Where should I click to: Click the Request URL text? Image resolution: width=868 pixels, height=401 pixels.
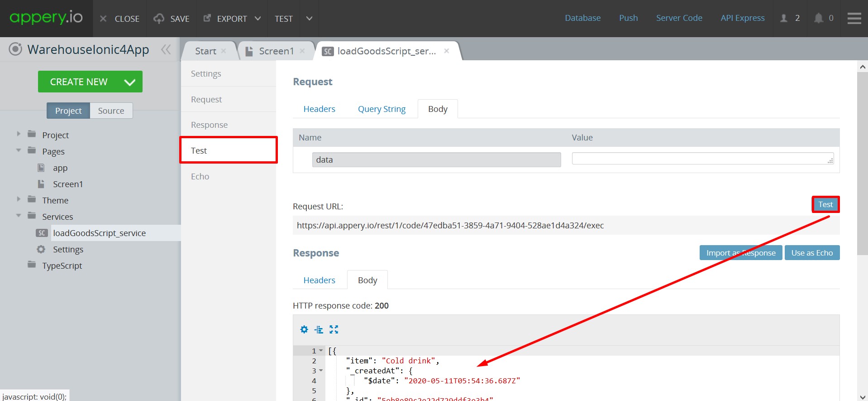tap(450, 225)
